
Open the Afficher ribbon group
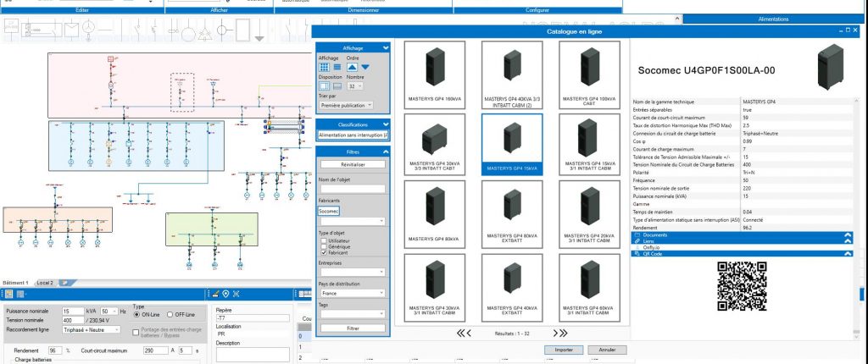point(219,10)
